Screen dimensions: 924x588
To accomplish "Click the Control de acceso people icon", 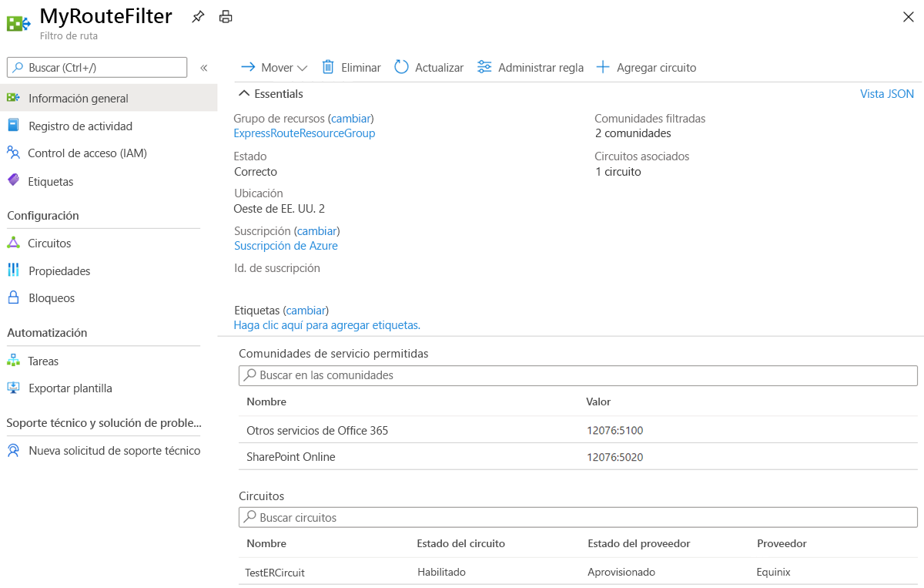I will 13,153.
